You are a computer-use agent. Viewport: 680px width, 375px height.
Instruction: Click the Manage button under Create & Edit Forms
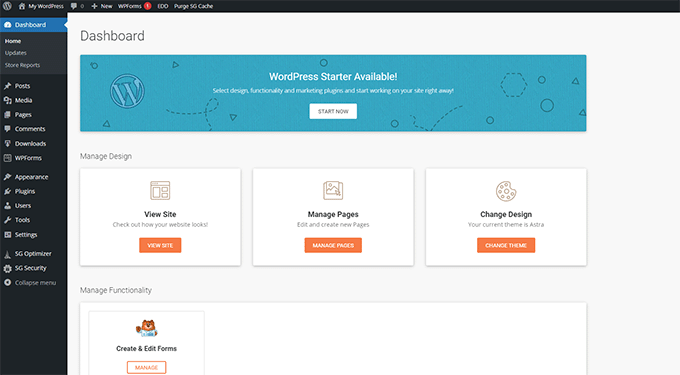click(147, 368)
